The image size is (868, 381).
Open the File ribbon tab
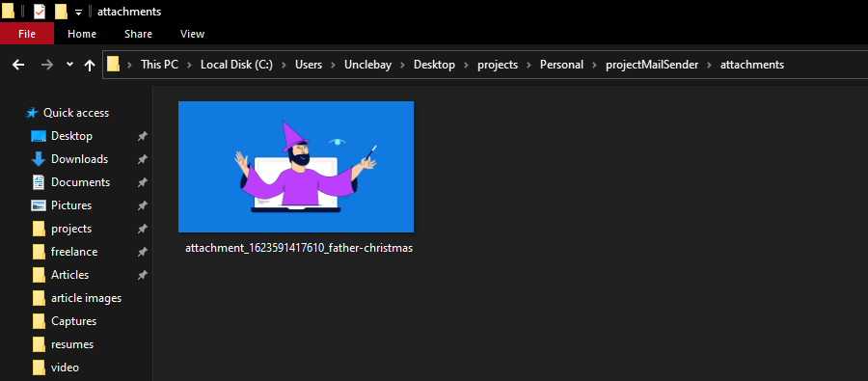27,34
